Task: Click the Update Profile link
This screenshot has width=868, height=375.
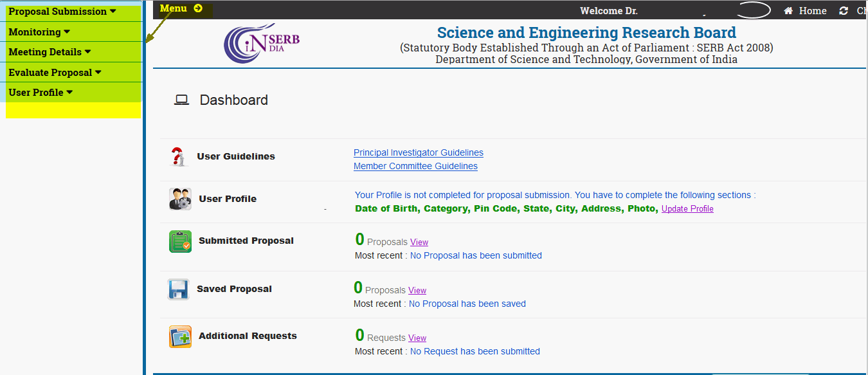Action: pyautogui.click(x=687, y=209)
